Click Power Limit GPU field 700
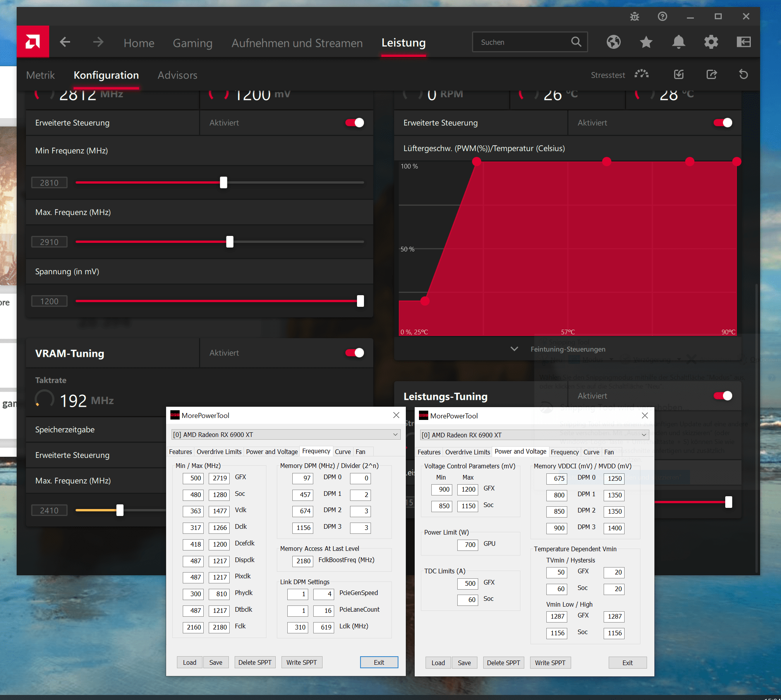This screenshot has height=700, width=781. [467, 545]
